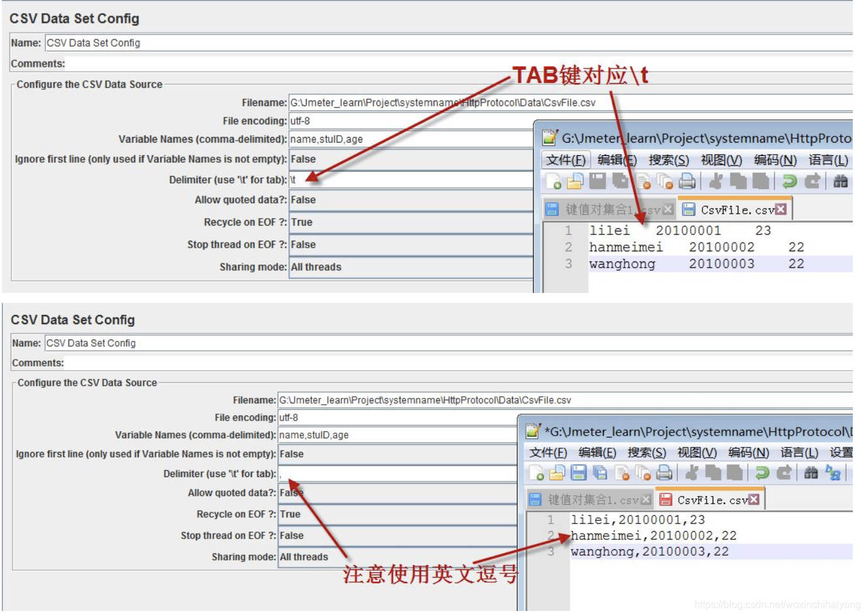
Task: Close CsvFile.csv tab in lower Notepad++
Action: 754,500
